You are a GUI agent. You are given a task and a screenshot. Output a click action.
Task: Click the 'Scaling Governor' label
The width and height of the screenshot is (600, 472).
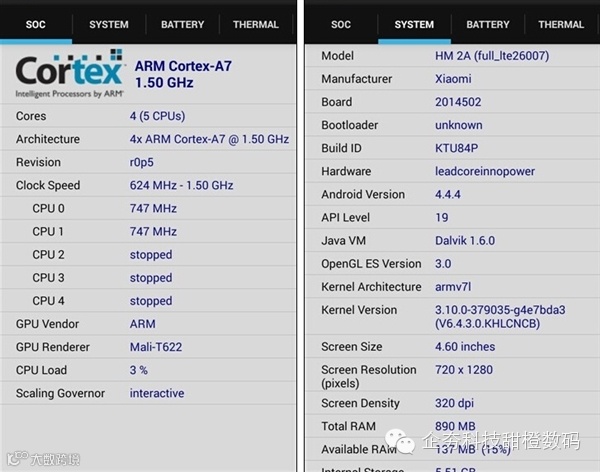click(60, 393)
